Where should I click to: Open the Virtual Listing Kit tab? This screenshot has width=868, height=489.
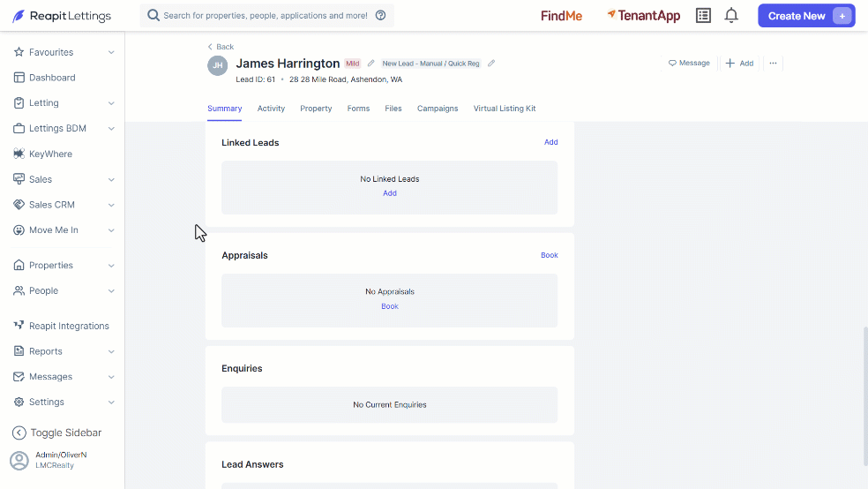pyautogui.click(x=505, y=109)
